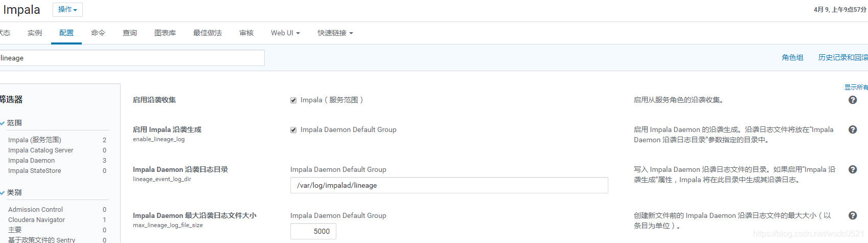
Task: Filter by Impala Daemon scope
Action: [32, 160]
